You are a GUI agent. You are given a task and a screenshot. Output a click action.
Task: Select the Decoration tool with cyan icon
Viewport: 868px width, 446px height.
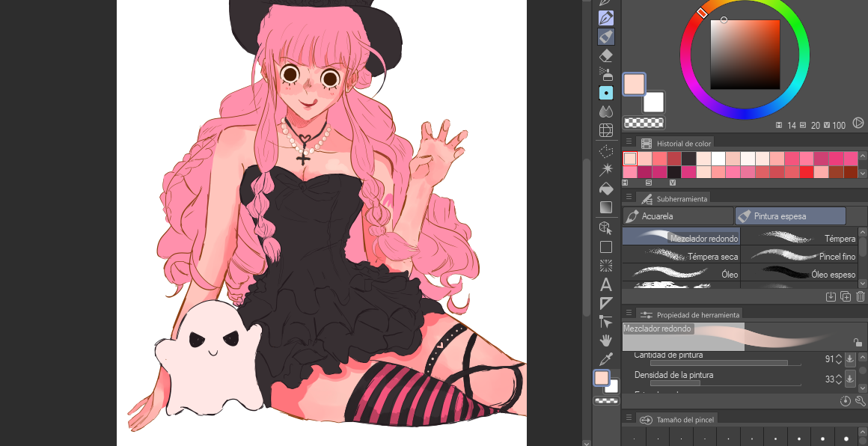pos(606,93)
